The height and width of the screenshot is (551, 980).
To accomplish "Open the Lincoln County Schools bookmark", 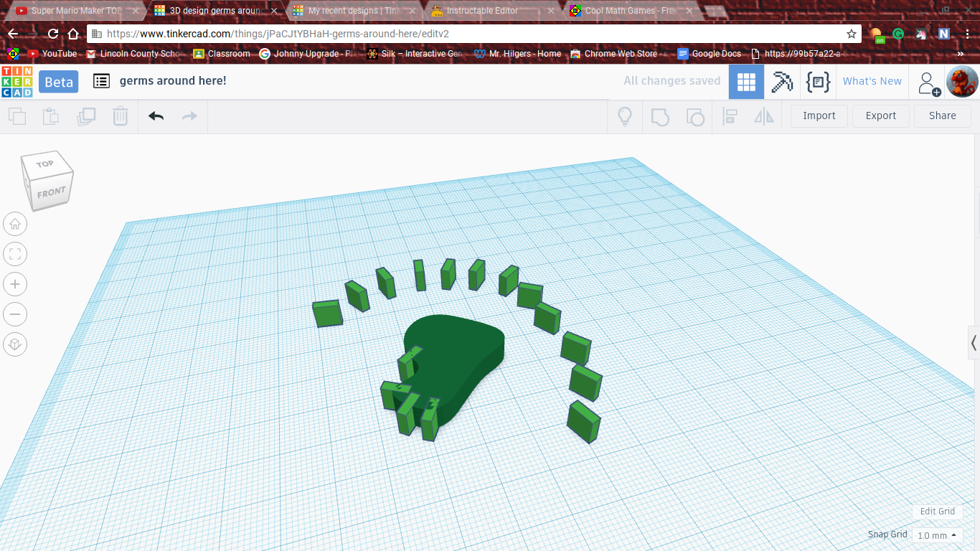I will pos(135,54).
